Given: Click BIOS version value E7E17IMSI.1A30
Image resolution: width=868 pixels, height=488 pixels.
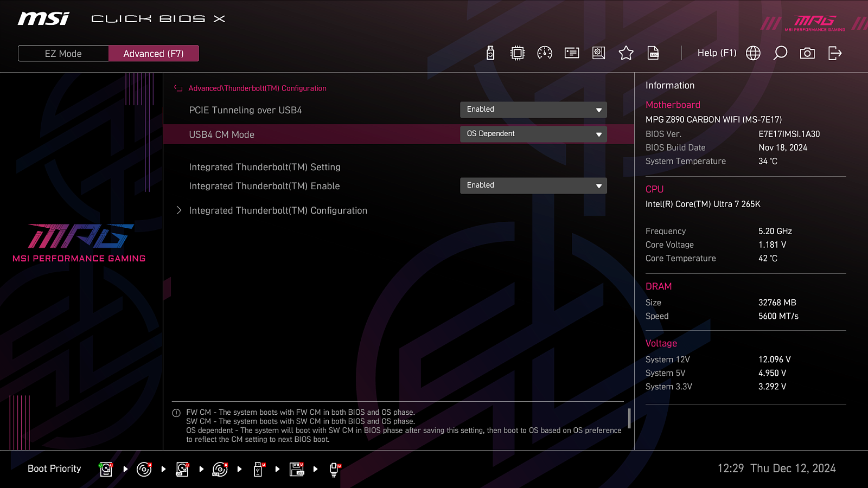Looking at the screenshot, I should 789,134.
